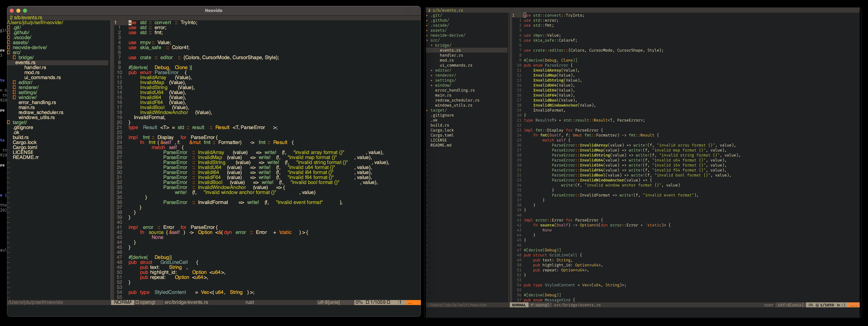Viewport: 868px width, 326px height.
Task: Select the '2 s/b/events.rs' tab in Neovide
Action: [26, 17]
